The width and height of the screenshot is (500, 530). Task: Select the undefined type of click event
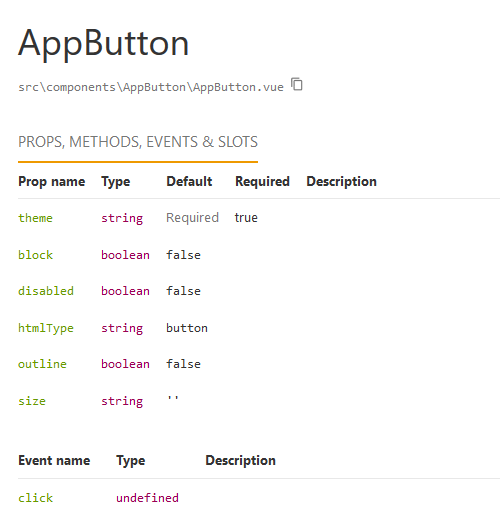tap(147, 498)
